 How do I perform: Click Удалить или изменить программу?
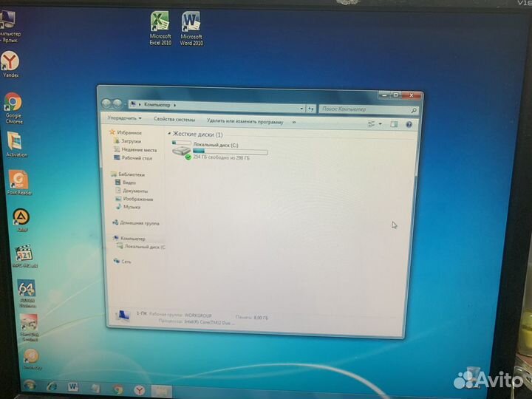coord(245,120)
